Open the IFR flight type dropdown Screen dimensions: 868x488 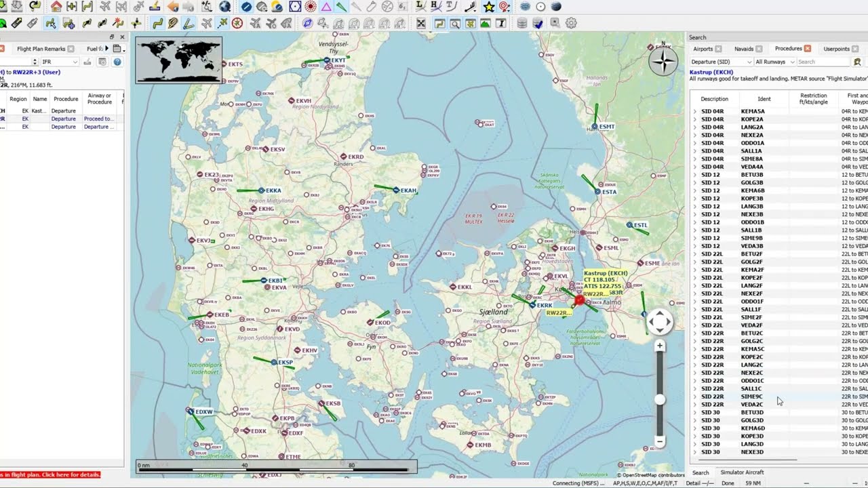[60, 62]
